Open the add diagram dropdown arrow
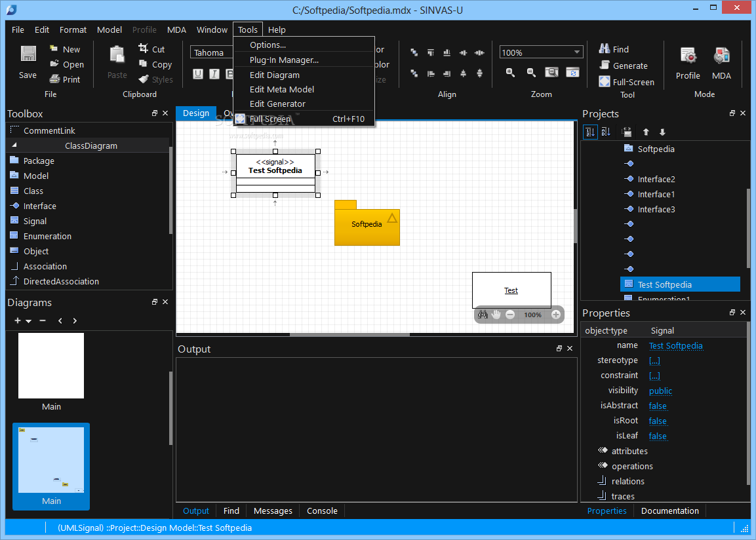Viewport: 756px width, 540px height. click(28, 321)
